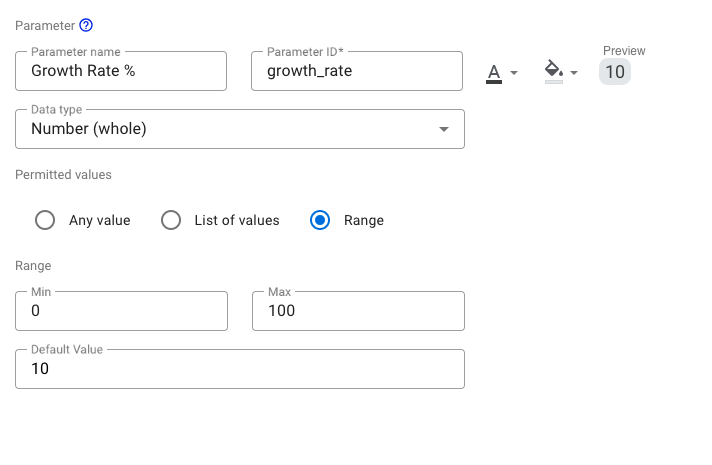The height and width of the screenshot is (465, 712).
Task: Open the Parameter help tooltip icon
Action: click(86, 25)
